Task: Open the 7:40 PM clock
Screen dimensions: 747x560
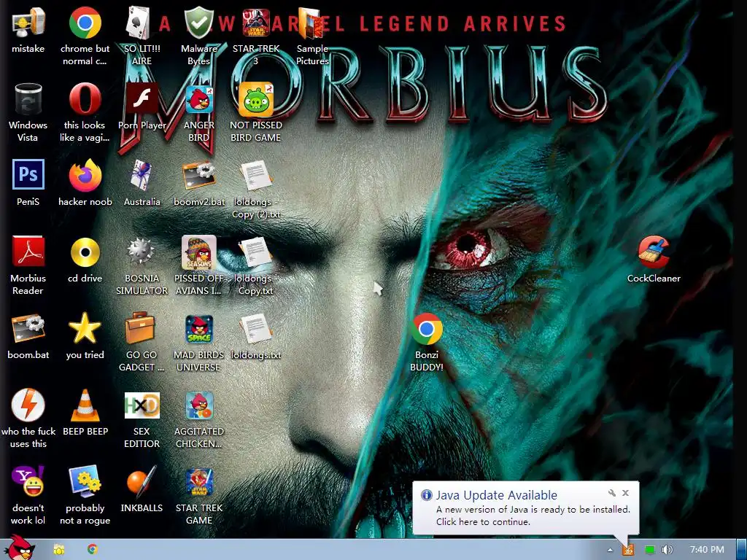Action: point(707,550)
